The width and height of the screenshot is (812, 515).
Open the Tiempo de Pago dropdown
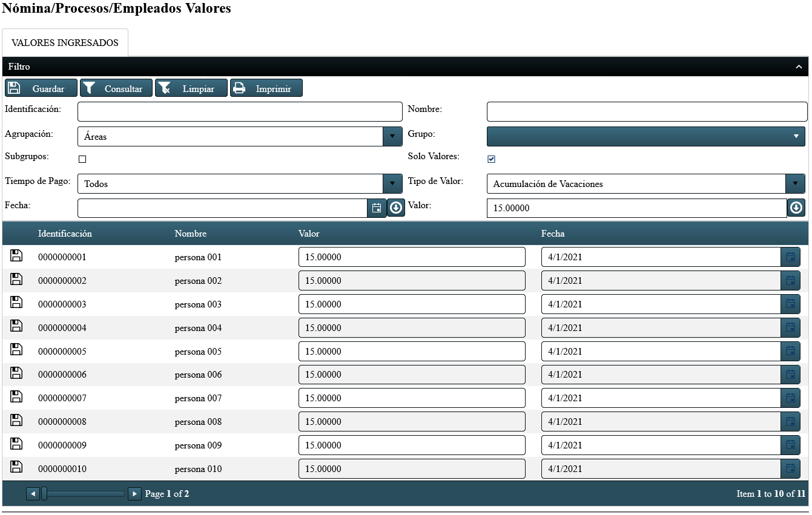(x=392, y=183)
